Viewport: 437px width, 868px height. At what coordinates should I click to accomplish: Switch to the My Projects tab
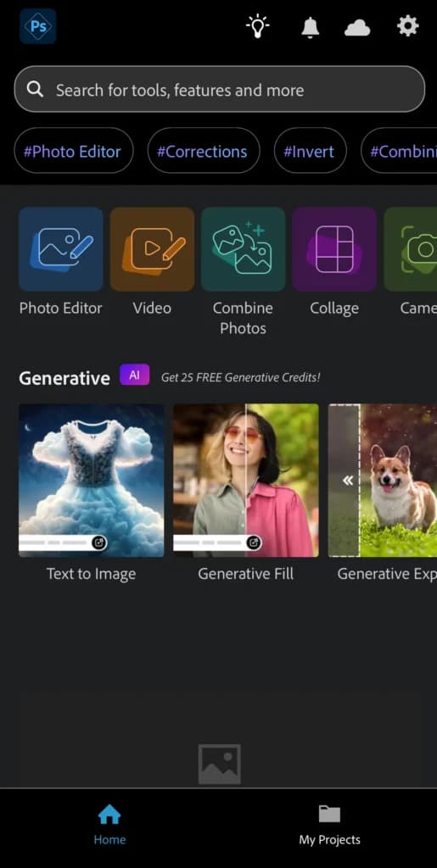click(x=329, y=825)
